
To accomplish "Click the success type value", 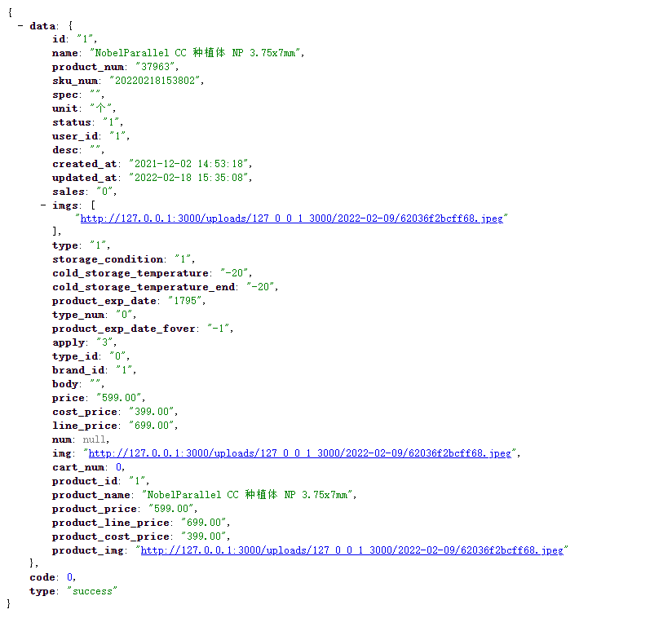I will pyautogui.click(x=91, y=591).
